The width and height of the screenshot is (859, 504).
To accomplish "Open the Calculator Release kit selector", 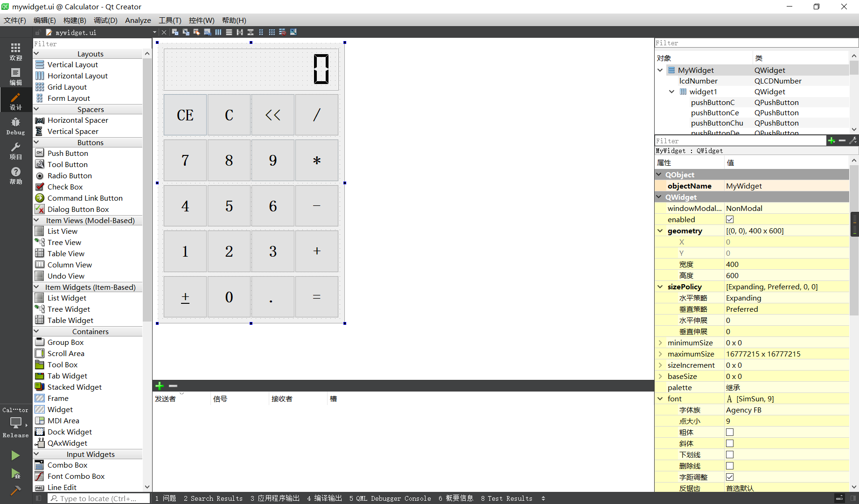I will pos(16,423).
